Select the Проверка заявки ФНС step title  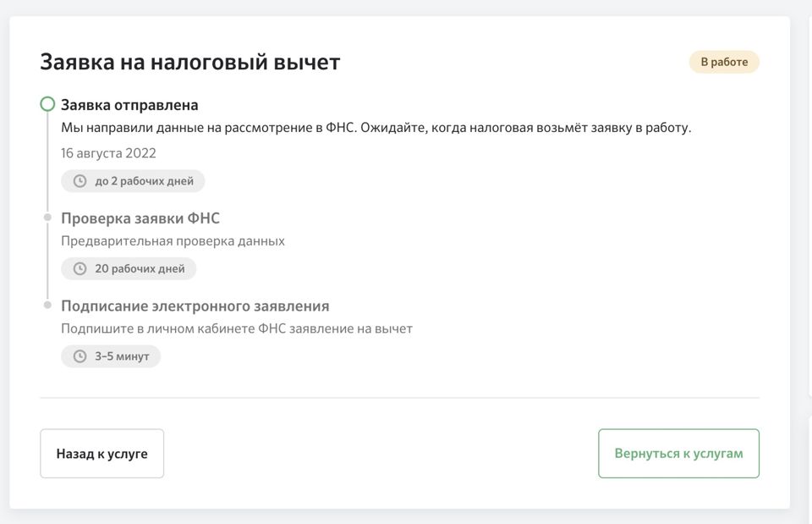[140, 218]
